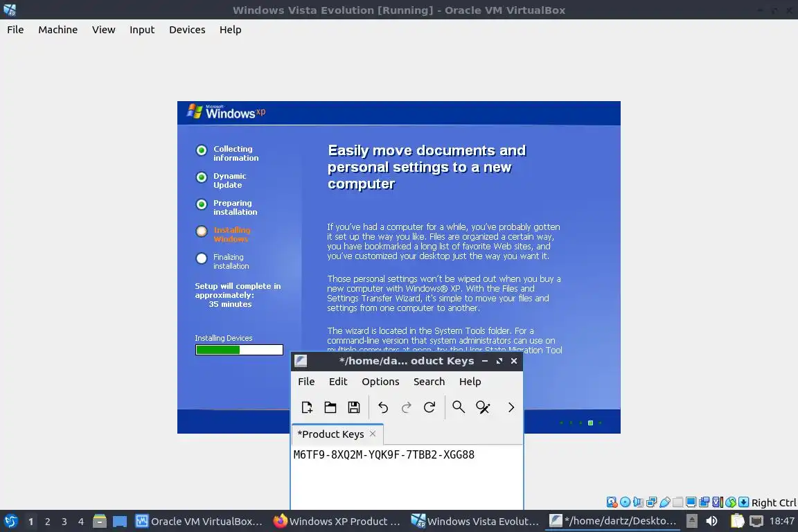The image size is (798, 532).
Task: Click the recording status icon in VirtualBox
Action: coord(704,502)
